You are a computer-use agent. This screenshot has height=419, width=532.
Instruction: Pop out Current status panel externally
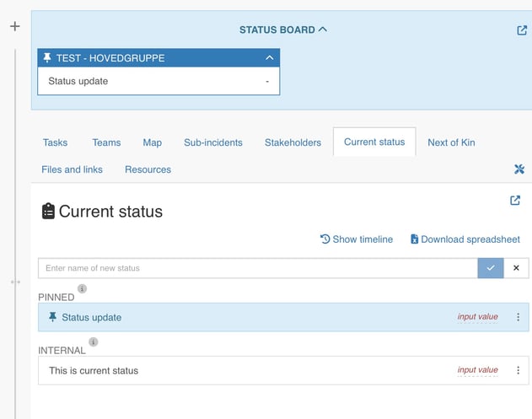pos(515,201)
